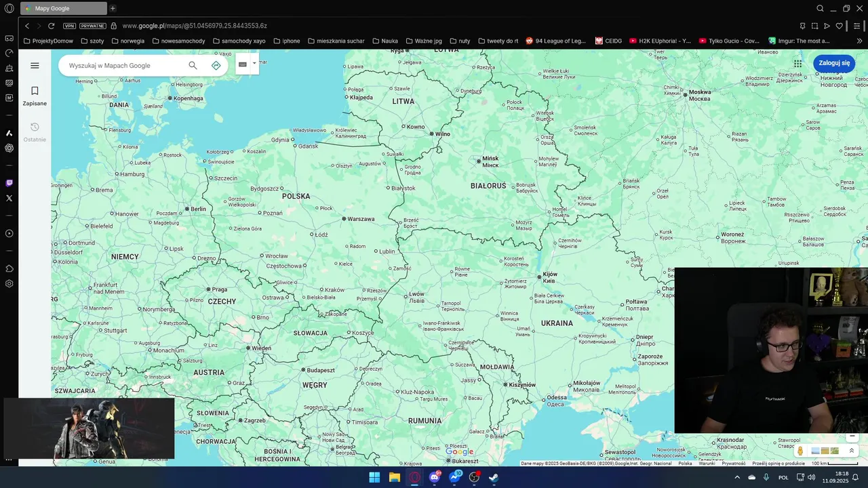The width and height of the screenshot is (868, 488).
Task: Open the player icon in Opera sidebar
Action: [9, 233]
